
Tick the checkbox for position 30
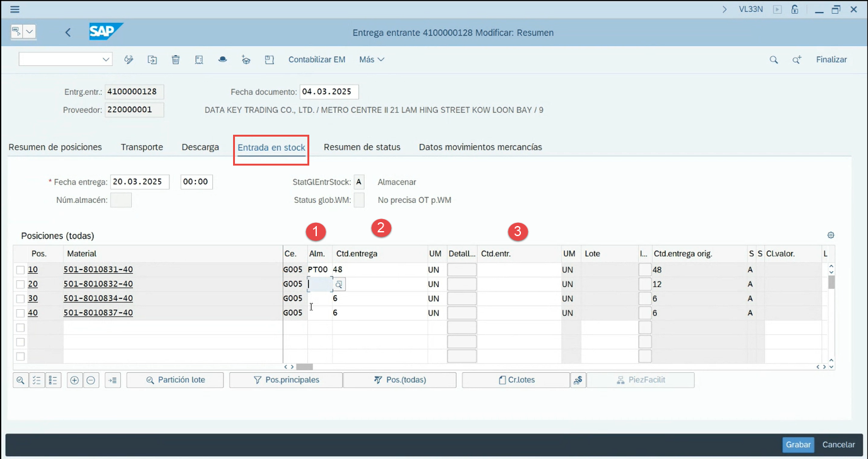pyautogui.click(x=21, y=298)
